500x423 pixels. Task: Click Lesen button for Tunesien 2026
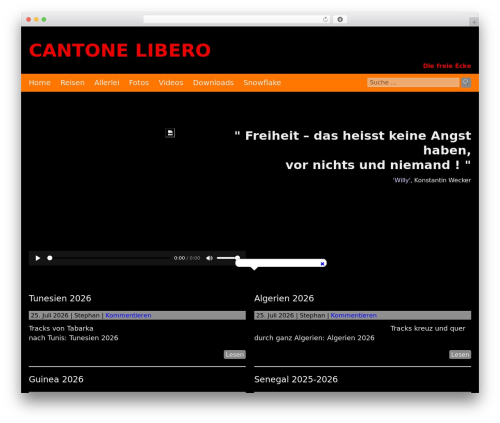235,355
